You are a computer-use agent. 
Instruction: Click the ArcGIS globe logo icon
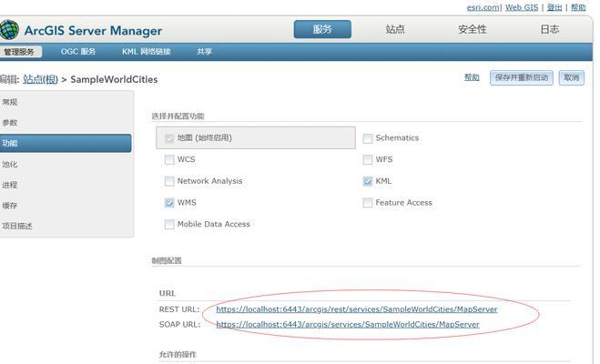pyautogui.click(x=9, y=30)
